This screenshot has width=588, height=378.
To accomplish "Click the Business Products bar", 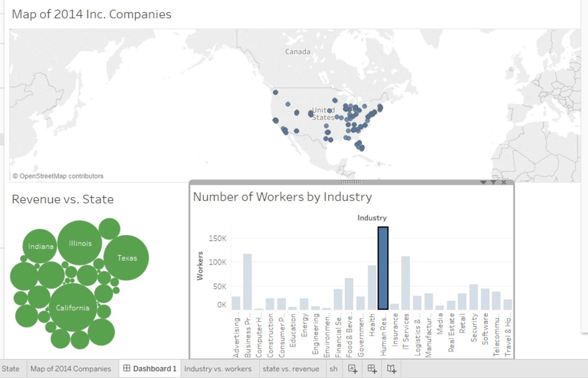I will (247, 282).
